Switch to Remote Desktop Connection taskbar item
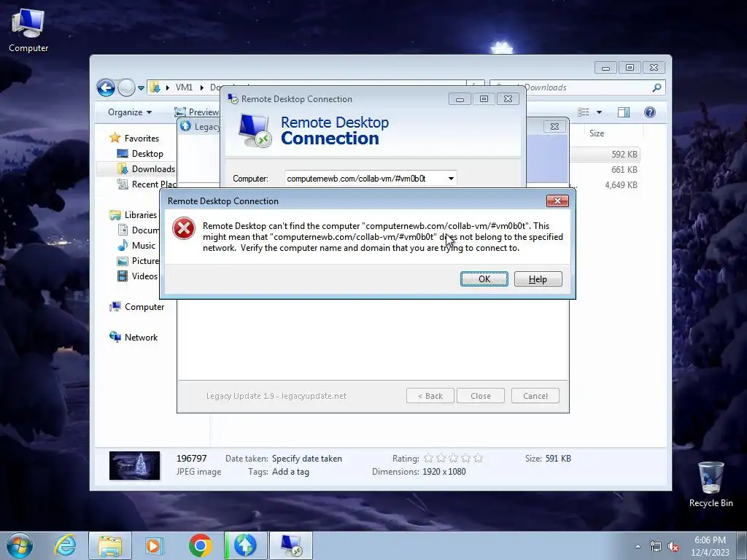747x560 pixels. (291, 545)
